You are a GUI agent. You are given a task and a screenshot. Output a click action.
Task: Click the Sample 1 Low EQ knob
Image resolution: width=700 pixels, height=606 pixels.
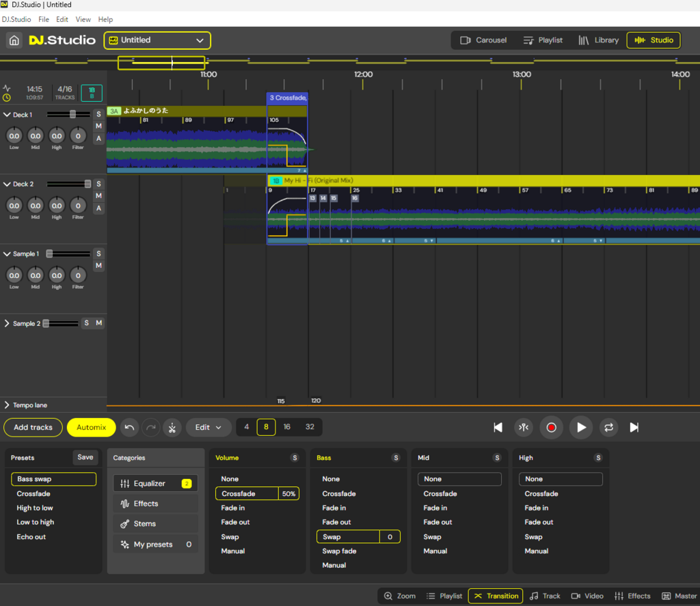point(14,275)
